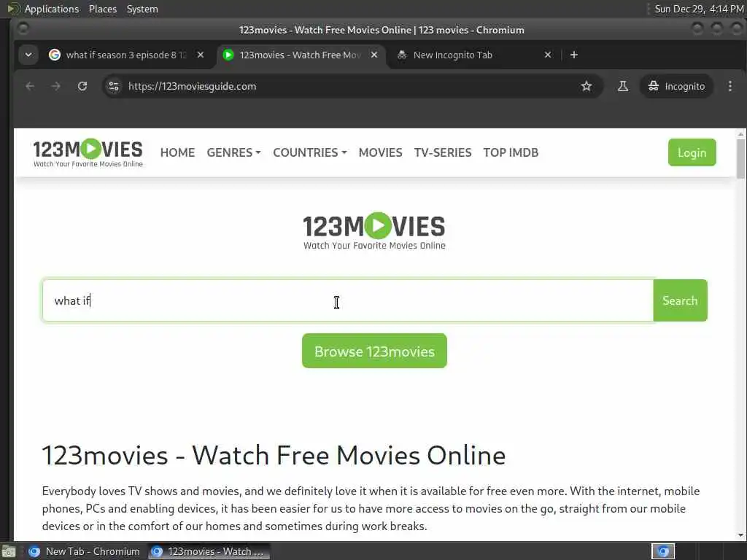Close the New Incognito Tab

[548, 55]
